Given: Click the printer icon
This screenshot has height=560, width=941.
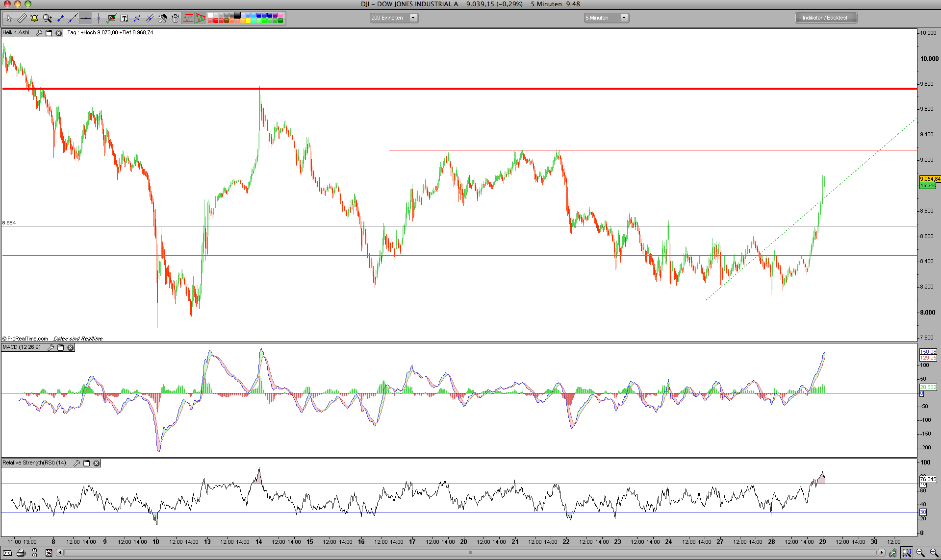Looking at the screenshot, I should (x=21, y=553).
